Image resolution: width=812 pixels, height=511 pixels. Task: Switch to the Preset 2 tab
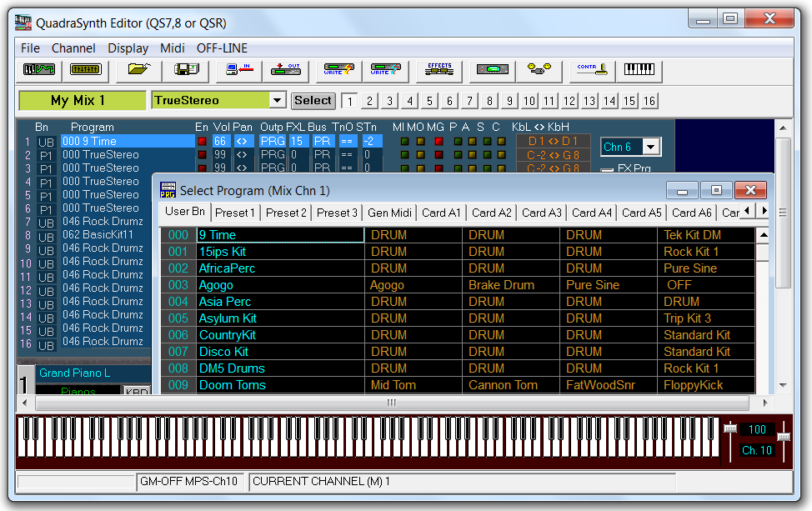tap(286, 213)
